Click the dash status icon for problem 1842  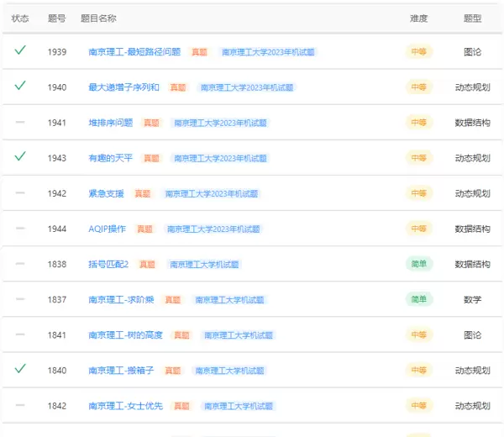20,405
